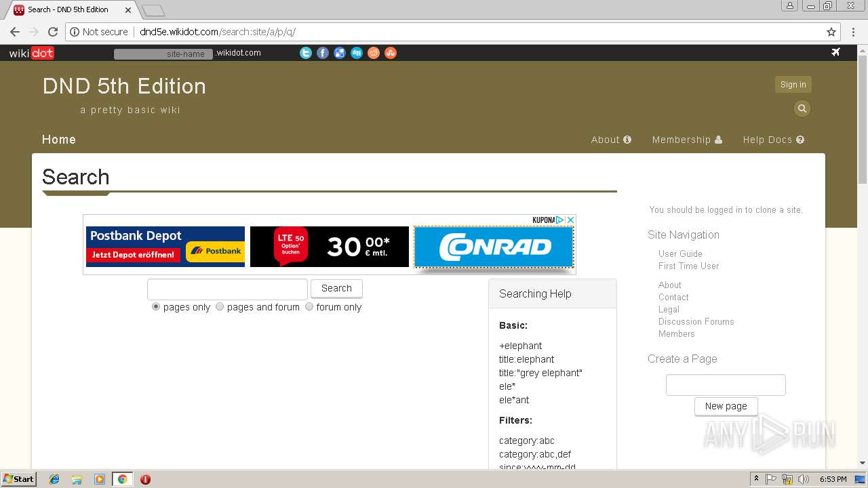Open the site search magnifier icon
The image size is (868, 488).
pos(802,108)
